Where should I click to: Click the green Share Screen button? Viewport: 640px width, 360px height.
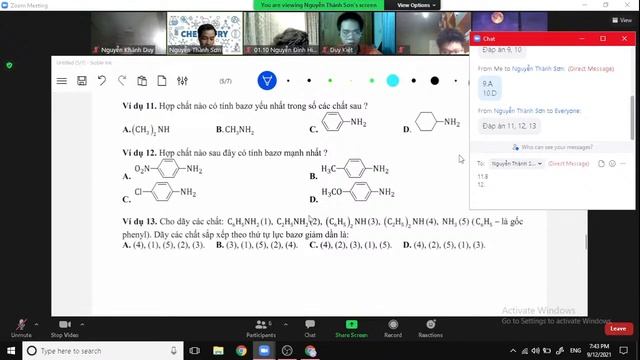(x=351, y=329)
